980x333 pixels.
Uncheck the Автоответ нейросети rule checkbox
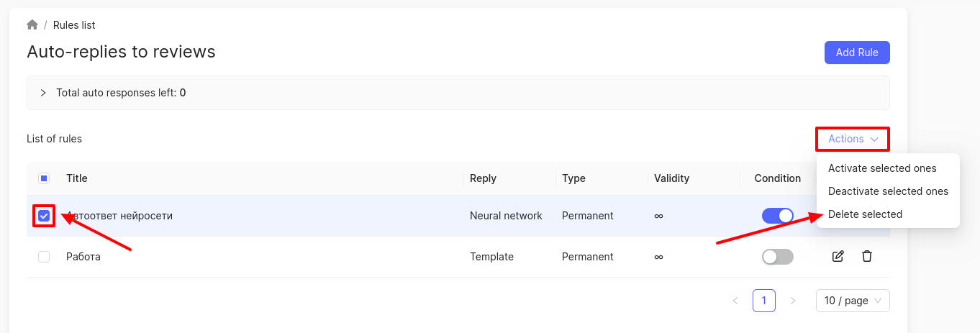click(x=44, y=216)
